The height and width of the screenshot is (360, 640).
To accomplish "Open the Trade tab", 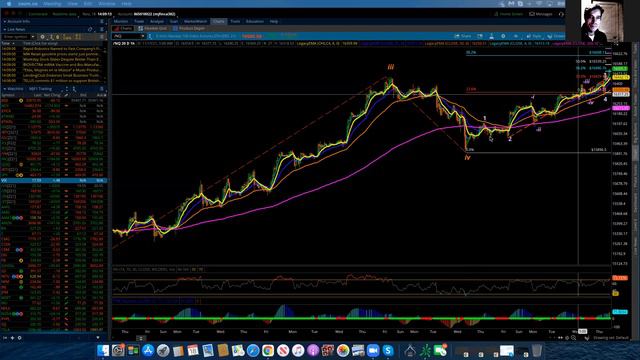I will 139,21.
